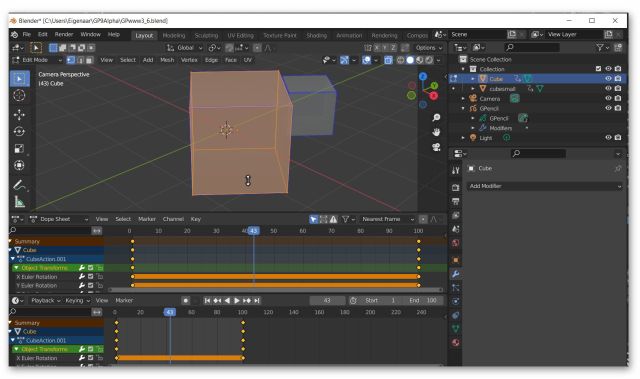The height and width of the screenshot is (379, 640).
Task: Open the File menu
Action: [27, 35]
